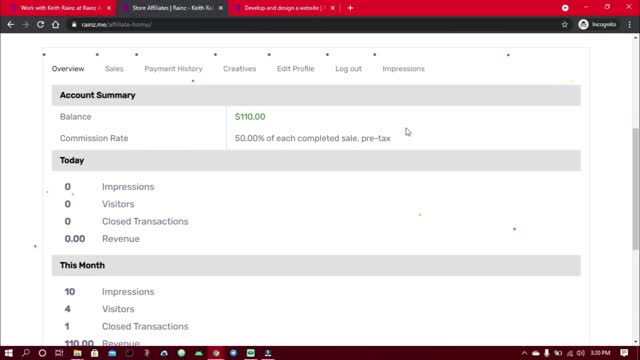The image size is (640, 360).
Task: Click Closed Transactions under Today
Action: [145, 221]
